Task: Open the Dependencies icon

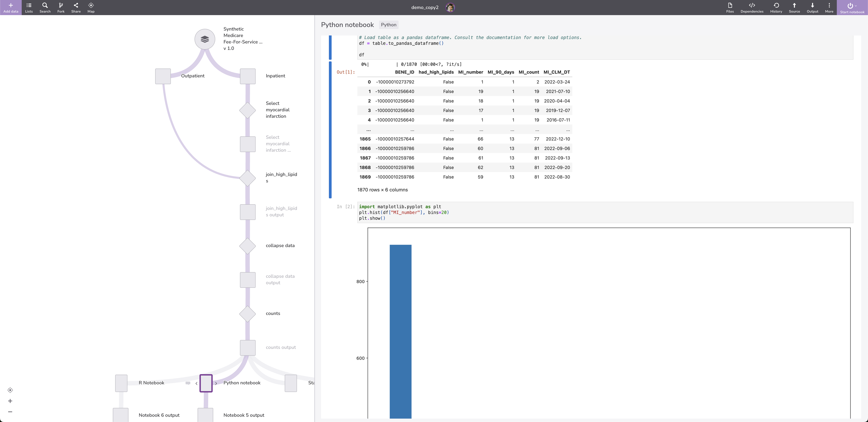Action: click(752, 5)
